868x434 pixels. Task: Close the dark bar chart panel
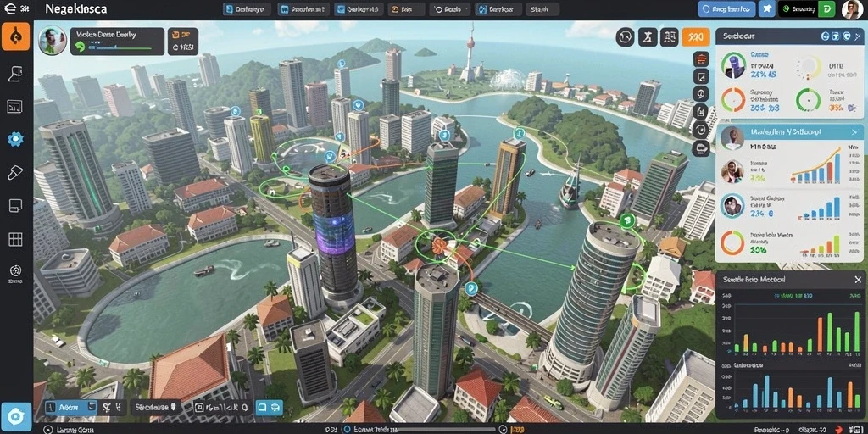[858, 280]
